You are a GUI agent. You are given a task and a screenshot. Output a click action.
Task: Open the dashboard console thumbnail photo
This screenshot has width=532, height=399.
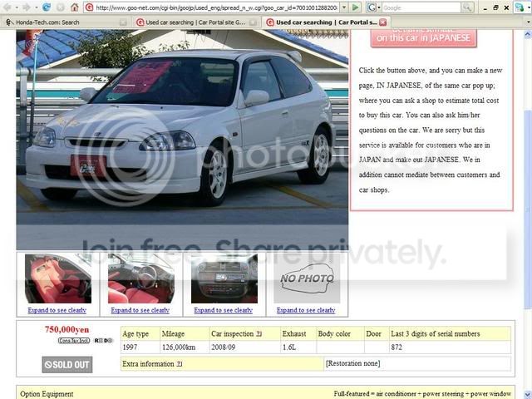click(x=224, y=279)
